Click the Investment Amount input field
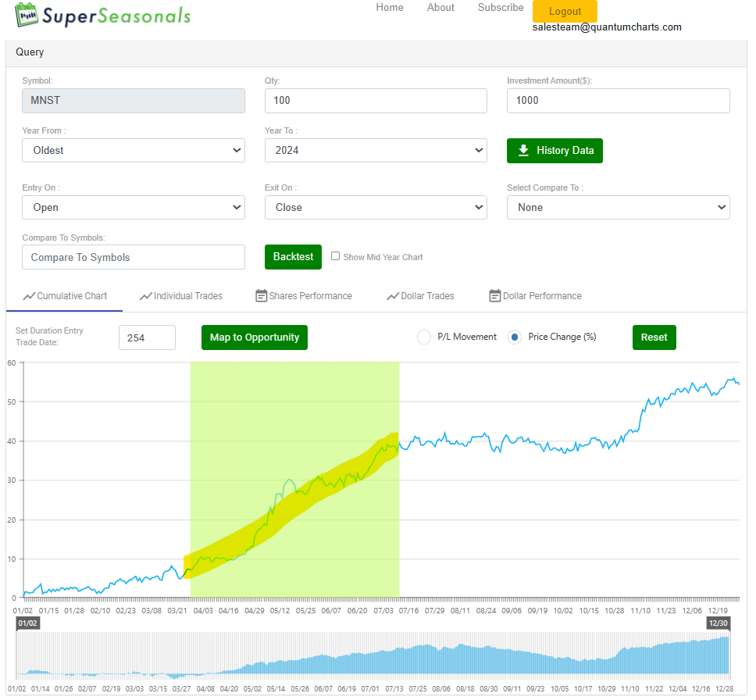 pos(618,100)
